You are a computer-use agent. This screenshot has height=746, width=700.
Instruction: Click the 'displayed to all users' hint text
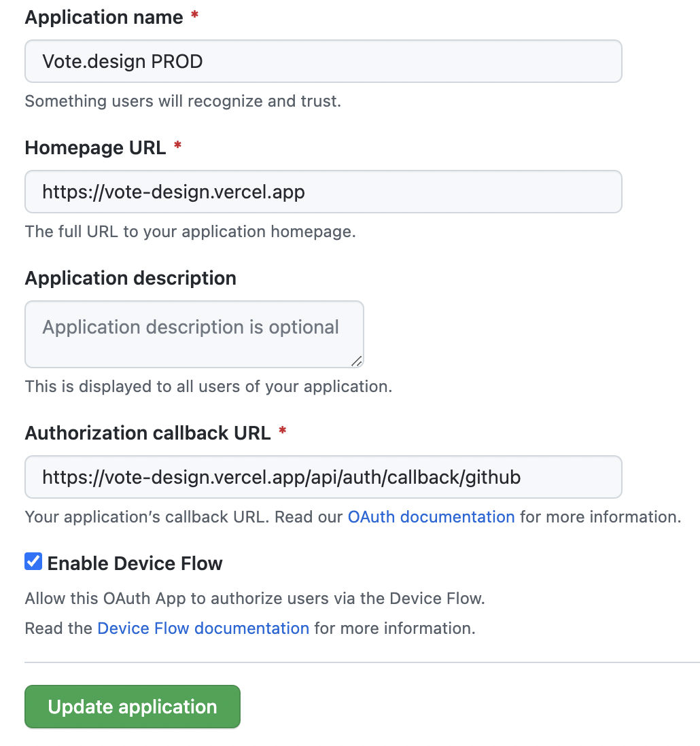pos(208,387)
